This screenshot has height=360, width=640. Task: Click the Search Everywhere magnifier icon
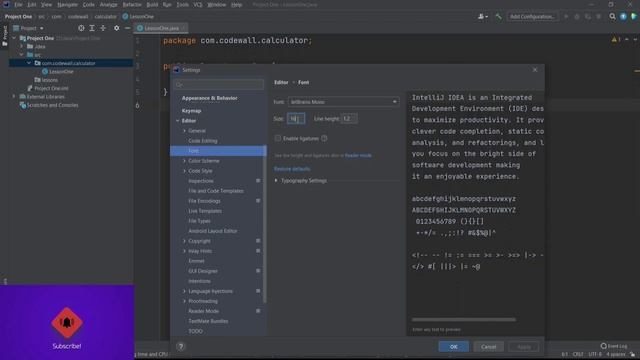pos(612,17)
